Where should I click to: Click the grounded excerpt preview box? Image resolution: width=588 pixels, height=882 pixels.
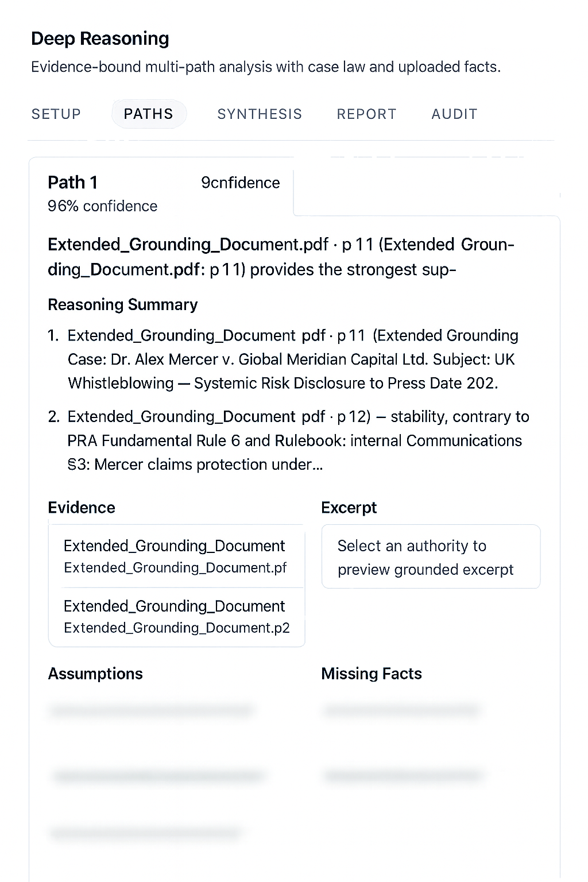point(431,557)
